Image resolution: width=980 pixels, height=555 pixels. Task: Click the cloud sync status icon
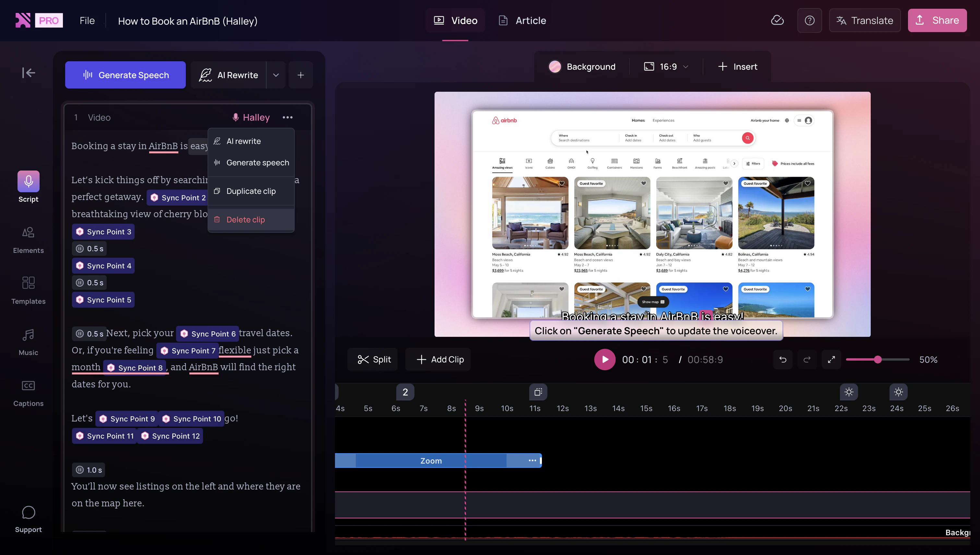[777, 20]
